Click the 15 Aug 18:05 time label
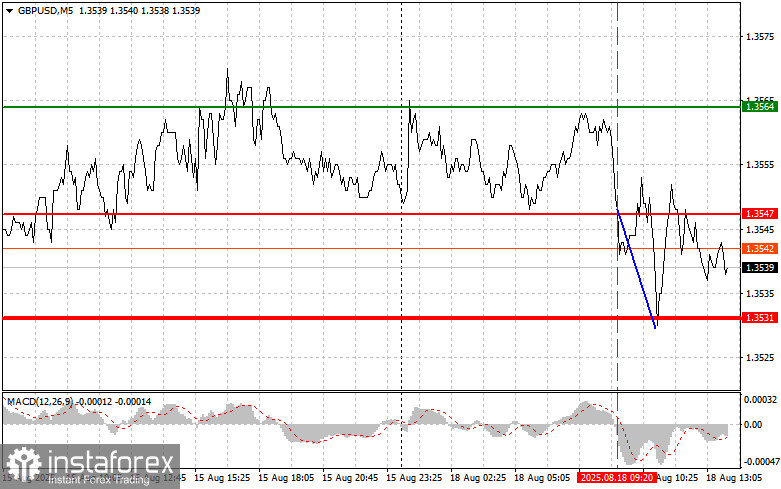Viewport: 781px width, 489px height. (x=286, y=478)
